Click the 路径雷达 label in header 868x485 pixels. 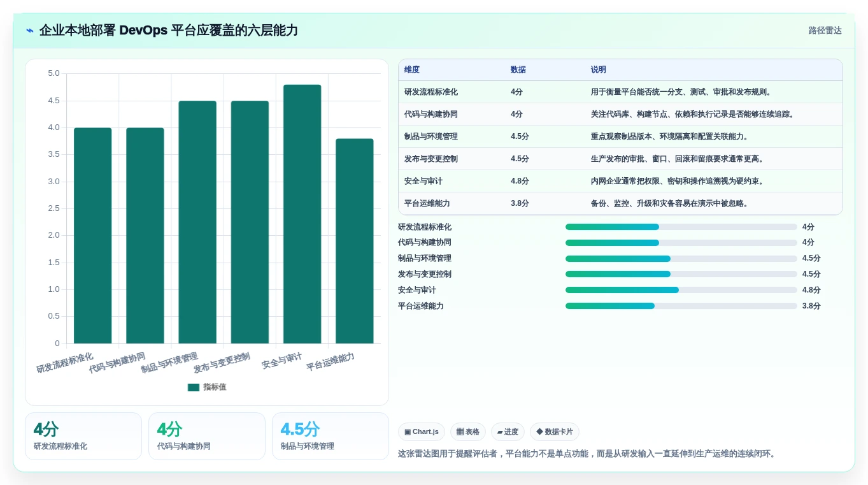pyautogui.click(x=825, y=31)
